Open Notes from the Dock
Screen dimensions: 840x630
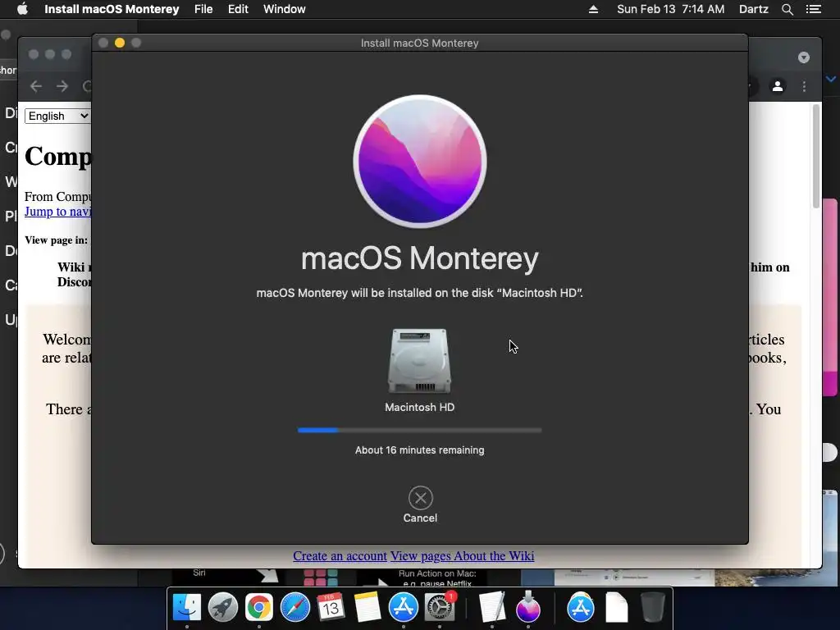click(367, 608)
